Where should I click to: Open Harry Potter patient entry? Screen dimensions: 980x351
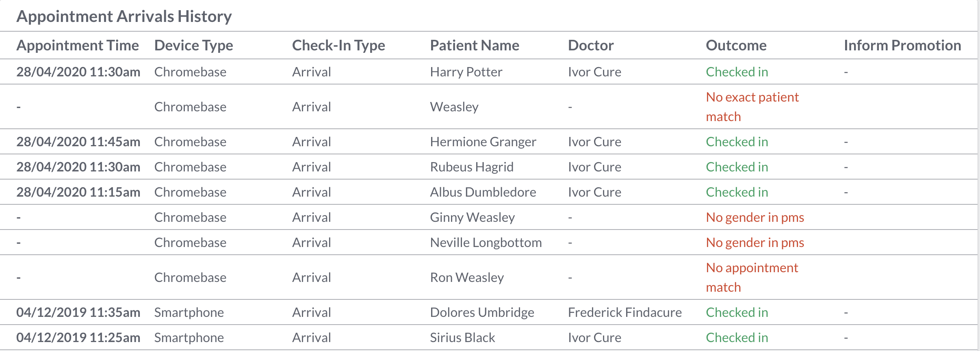466,72
